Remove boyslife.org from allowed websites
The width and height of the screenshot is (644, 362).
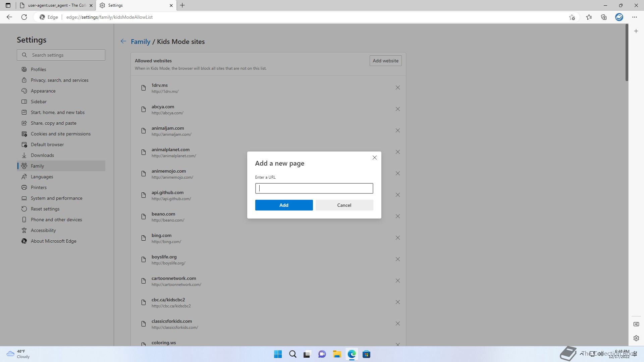click(397, 259)
